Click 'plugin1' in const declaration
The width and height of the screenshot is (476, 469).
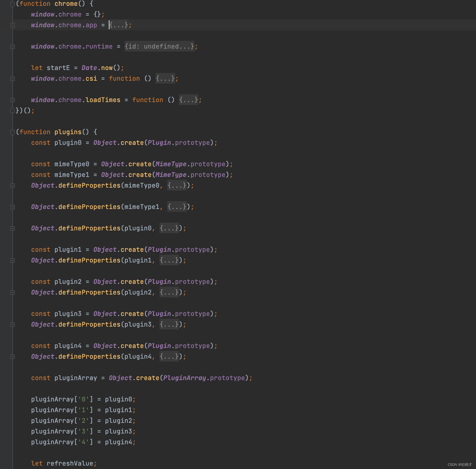[68, 250]
